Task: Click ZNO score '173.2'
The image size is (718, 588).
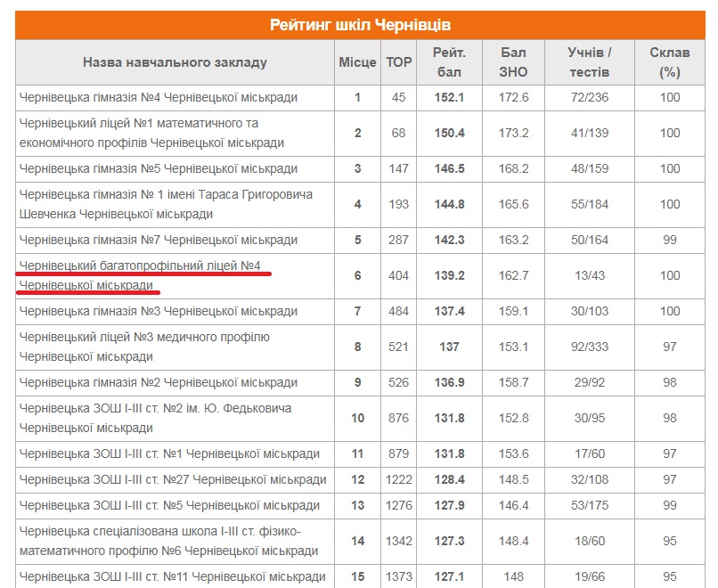Action: (513, 134)
